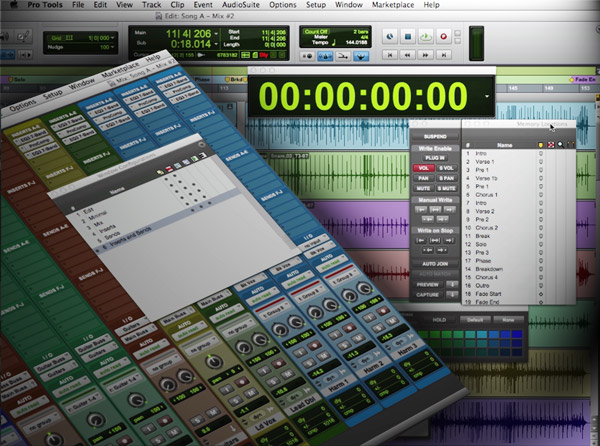Screen dimensions: 600x446
Task: Click the CAPTURE button
Action: [428, 295]
